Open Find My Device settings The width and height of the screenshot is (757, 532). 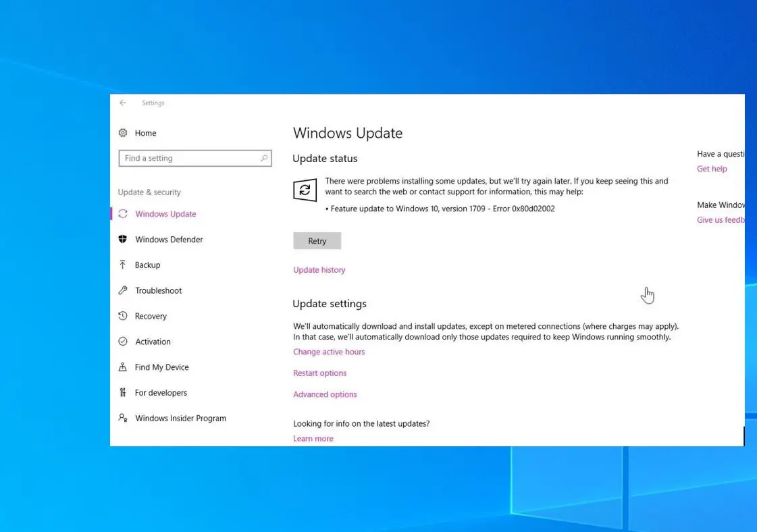(161, 367)
